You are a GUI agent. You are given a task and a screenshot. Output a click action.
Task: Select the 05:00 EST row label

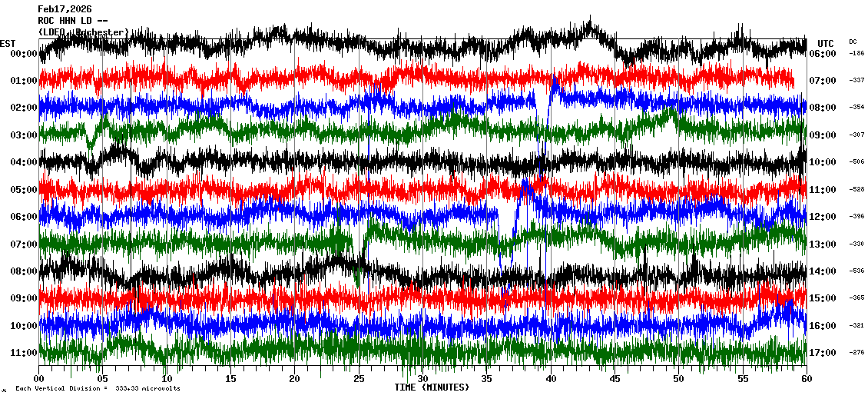tap(24, 190)
